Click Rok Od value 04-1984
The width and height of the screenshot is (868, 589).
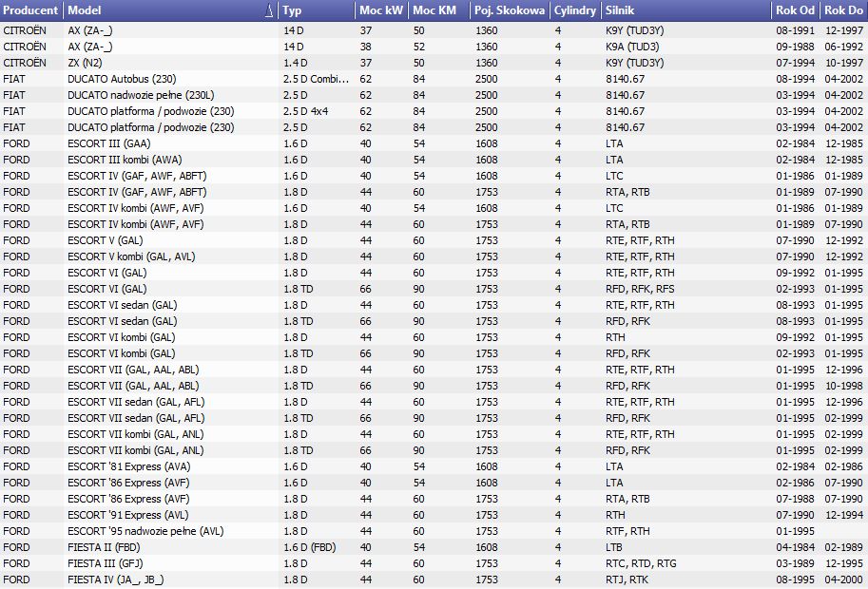tap(795, 547)
